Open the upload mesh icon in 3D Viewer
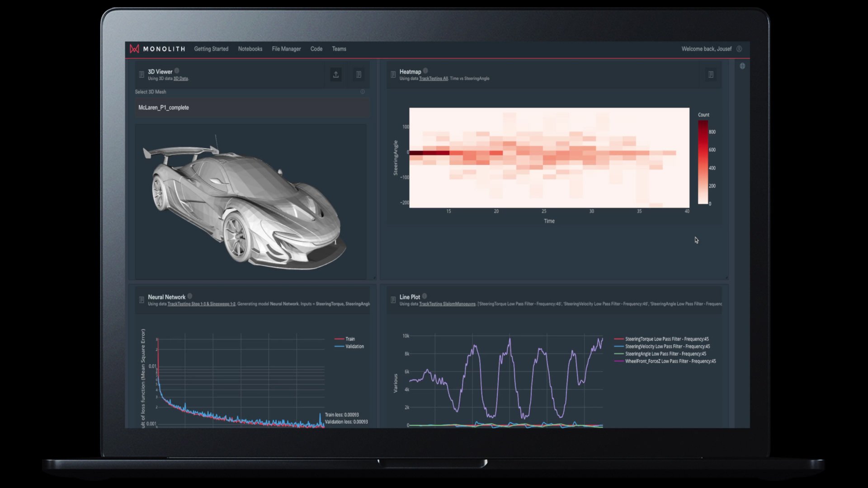This screenshot has height=488, width=868. [336, 75]
